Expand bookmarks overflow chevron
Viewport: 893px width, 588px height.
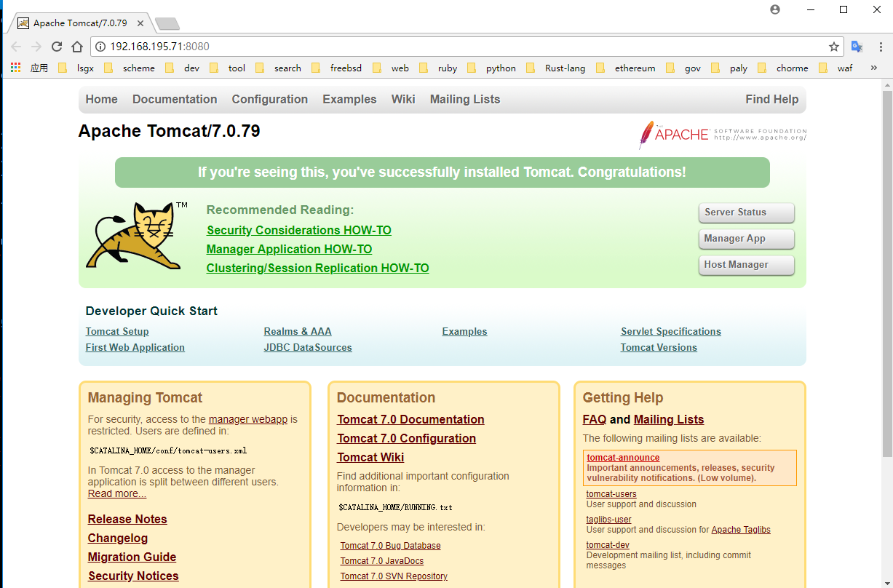[x=874, y=68]
